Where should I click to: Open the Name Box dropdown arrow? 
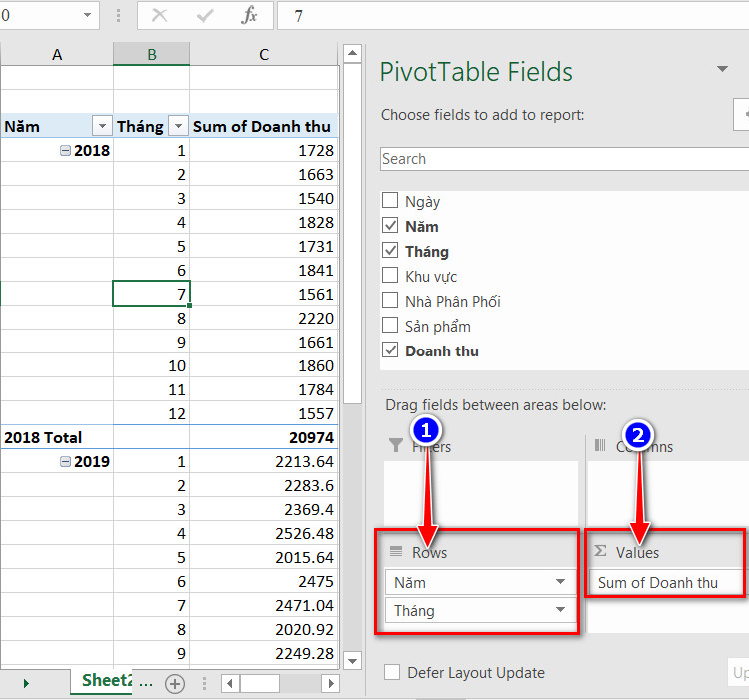(87, 15)
